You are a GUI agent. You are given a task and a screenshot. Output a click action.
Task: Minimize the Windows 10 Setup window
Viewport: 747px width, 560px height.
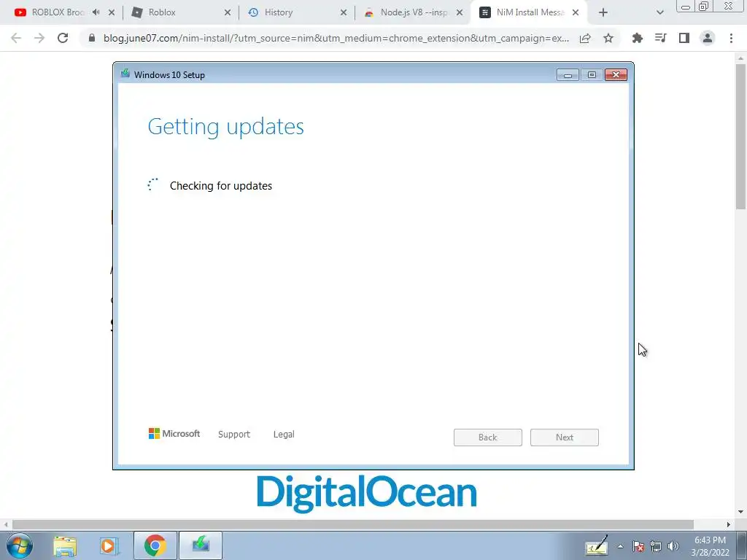tap(568, 75)
